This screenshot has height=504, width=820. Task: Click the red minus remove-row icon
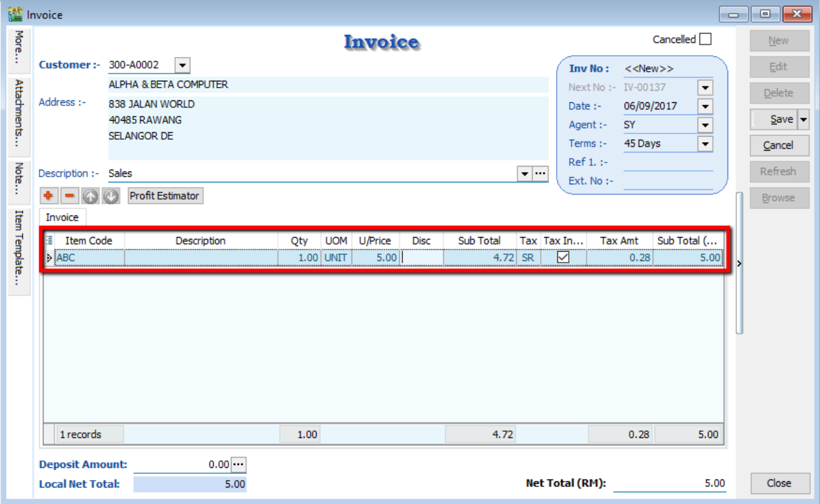click(70, 196)
